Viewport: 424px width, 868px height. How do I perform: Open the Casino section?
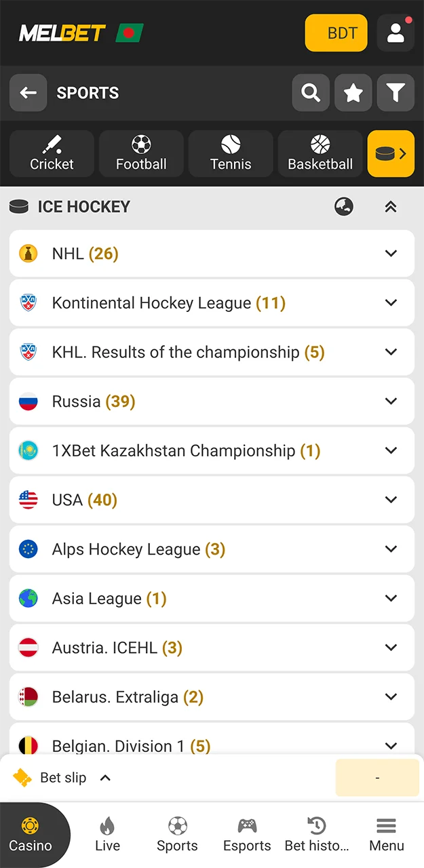31,835
